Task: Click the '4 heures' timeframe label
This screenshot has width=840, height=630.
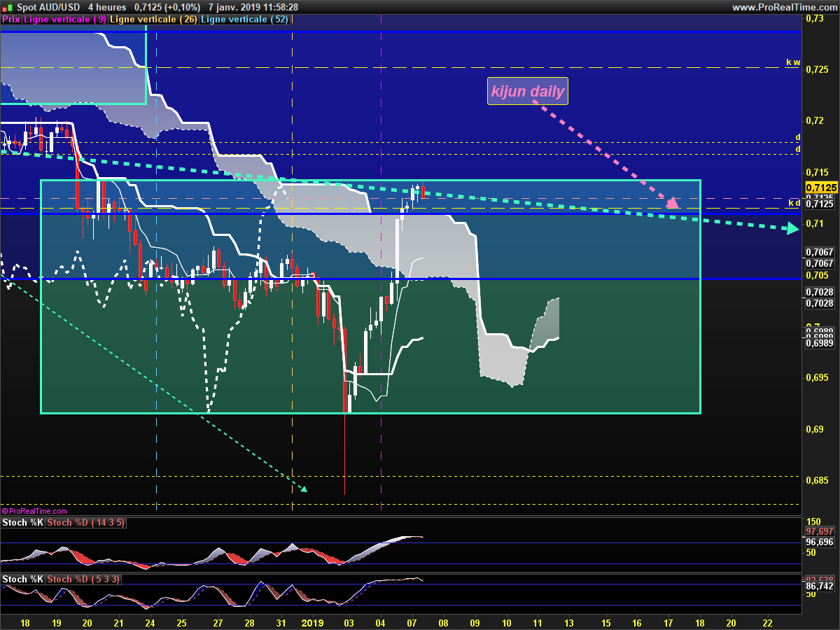Action: click(x=107, y=7)
